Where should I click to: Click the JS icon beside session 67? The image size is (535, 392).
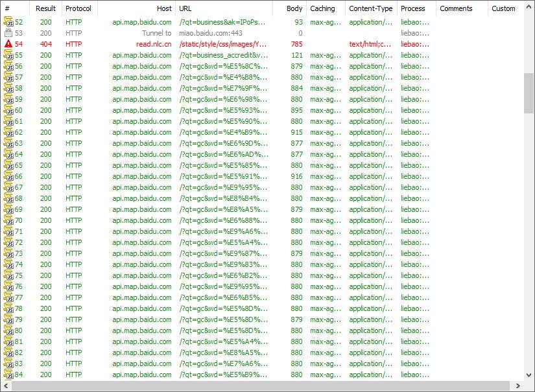(x=8, y=187)
